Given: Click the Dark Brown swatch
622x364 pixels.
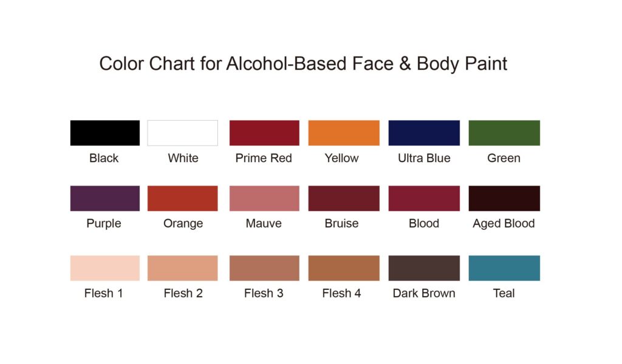Looking at the screenshot, I should coord(424,268).
